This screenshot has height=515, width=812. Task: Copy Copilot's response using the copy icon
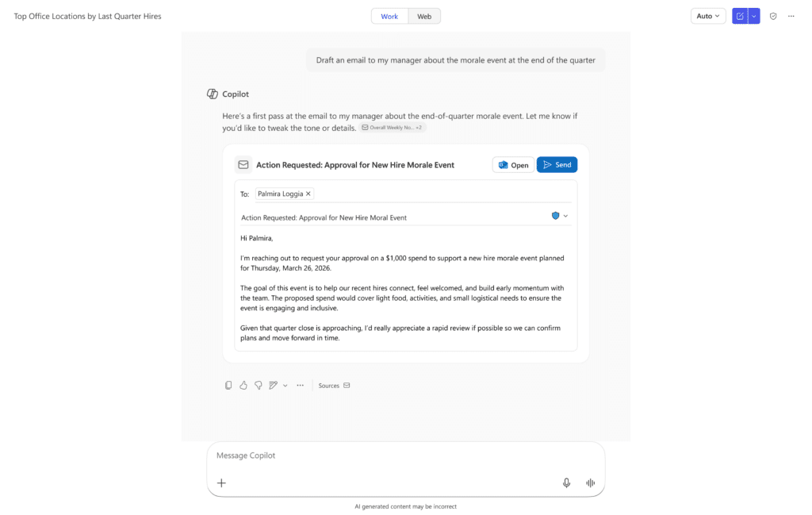coord(228,385)
